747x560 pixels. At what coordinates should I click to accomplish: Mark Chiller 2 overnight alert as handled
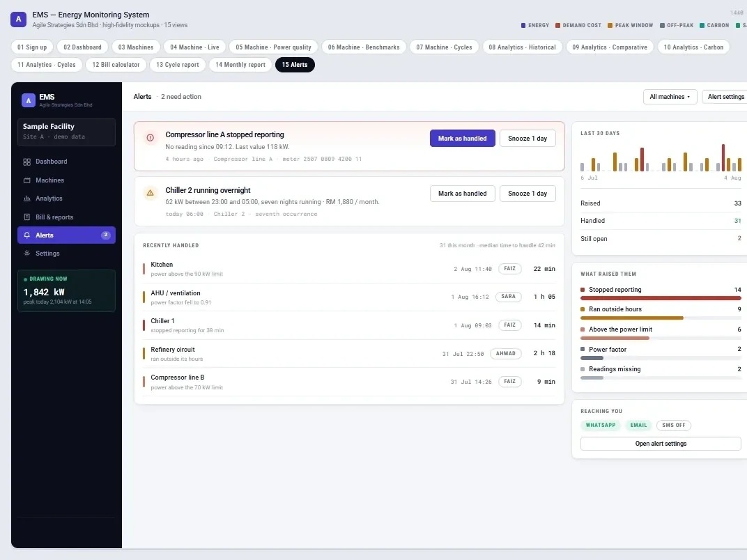[x=462, y=194]
